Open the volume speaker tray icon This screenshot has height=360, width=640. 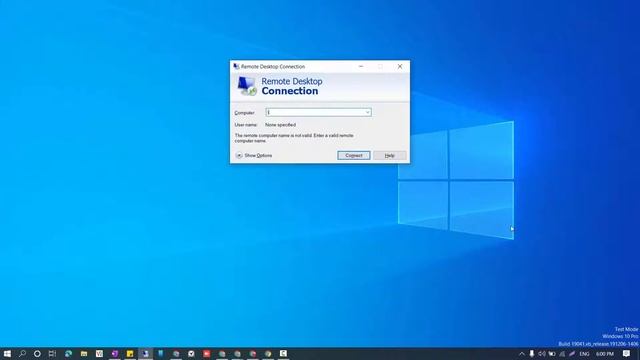pyautogui.click(x=542, y=354)
